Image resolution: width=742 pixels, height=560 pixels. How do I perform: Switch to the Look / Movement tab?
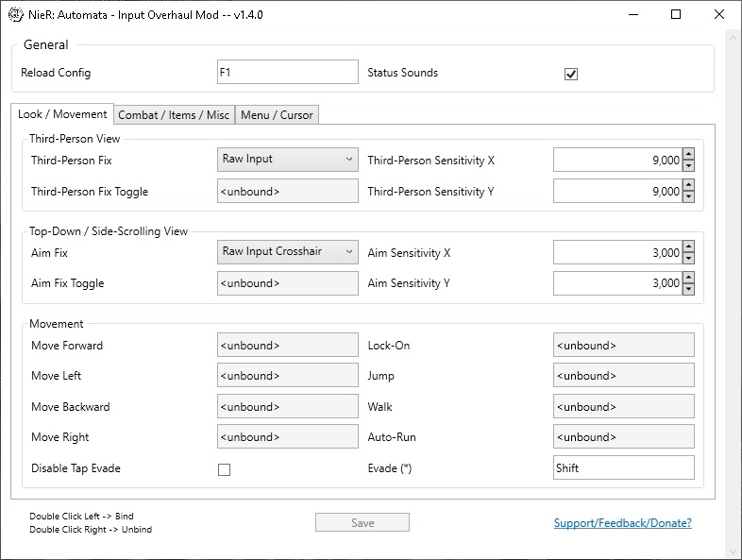point(62,114)
